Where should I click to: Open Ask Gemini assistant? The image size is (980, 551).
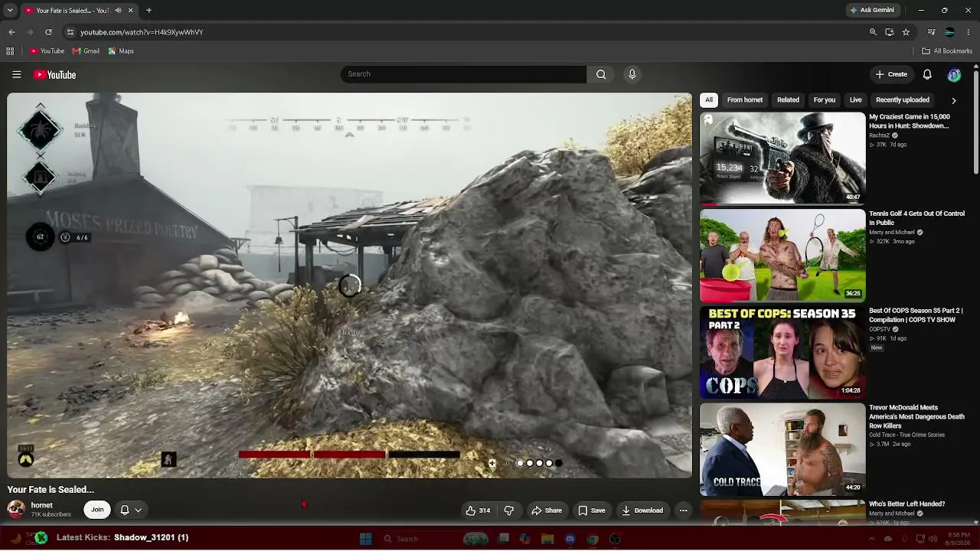871,11
